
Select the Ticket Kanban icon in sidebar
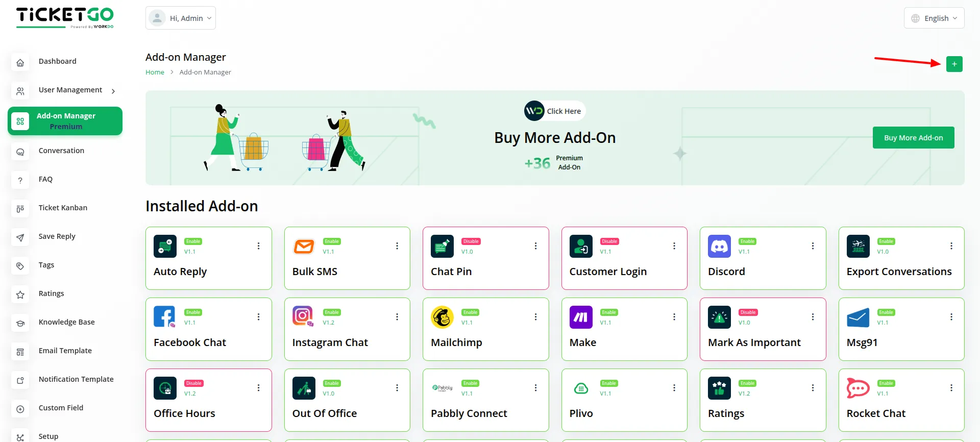pyautogui.click(x=20, y=209)
